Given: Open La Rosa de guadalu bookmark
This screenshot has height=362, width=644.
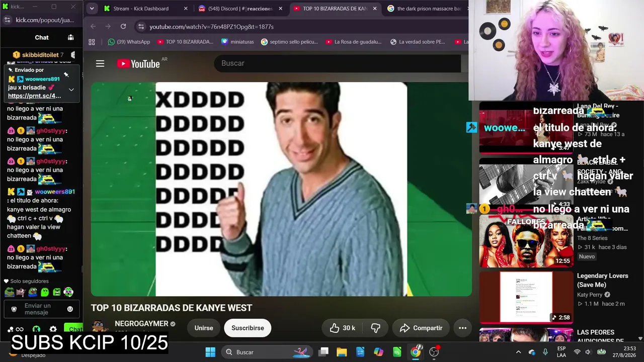Looking at the screenshot, I should click(x=353, y=42).
